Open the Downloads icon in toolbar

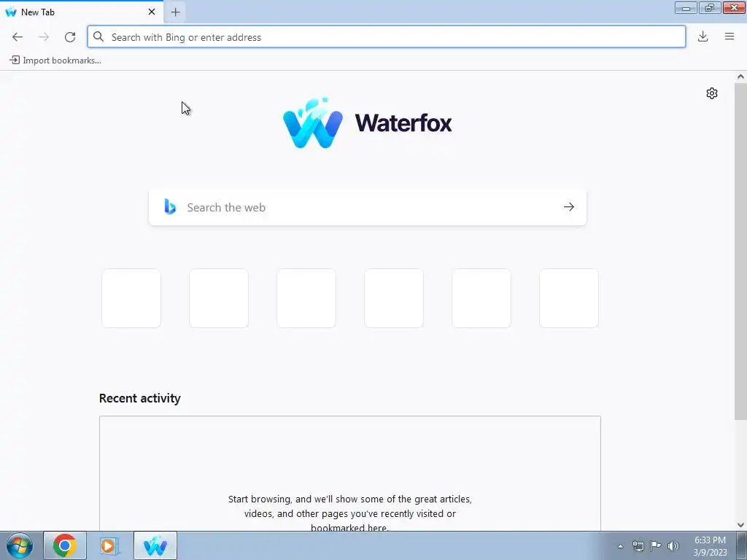click(703, 36)
